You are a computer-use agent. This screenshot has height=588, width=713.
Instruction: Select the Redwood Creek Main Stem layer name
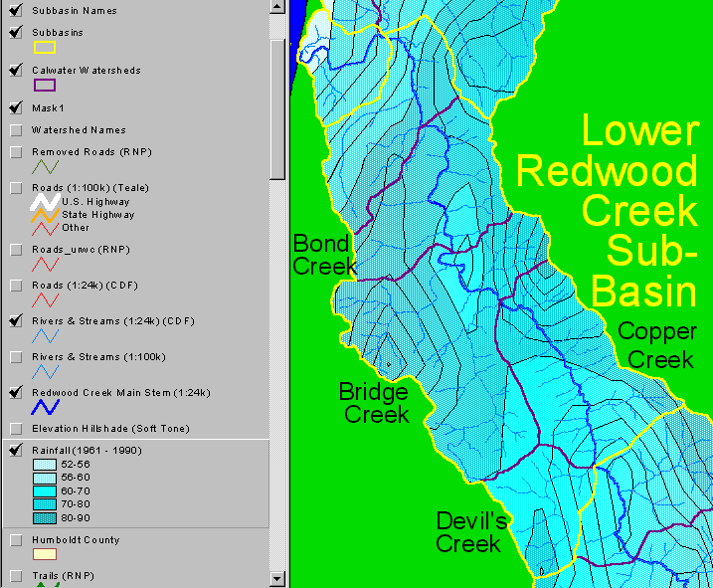[121, 393]
